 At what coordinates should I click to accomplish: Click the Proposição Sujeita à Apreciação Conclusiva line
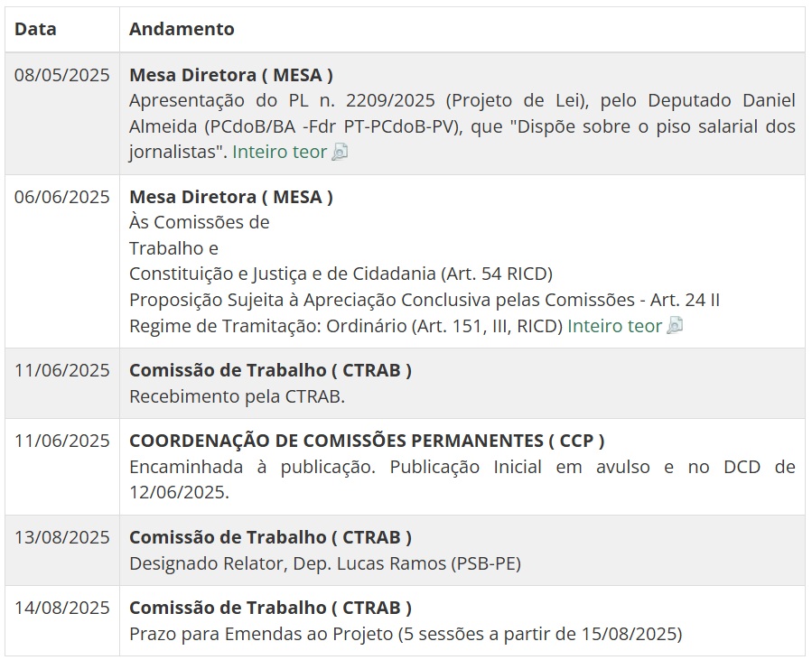pos(424,300)
